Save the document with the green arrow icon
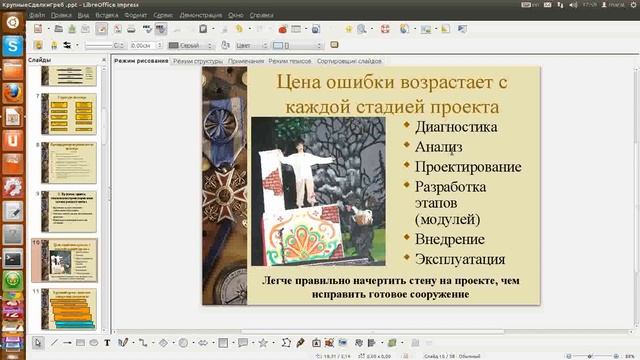 click(72, 29)
